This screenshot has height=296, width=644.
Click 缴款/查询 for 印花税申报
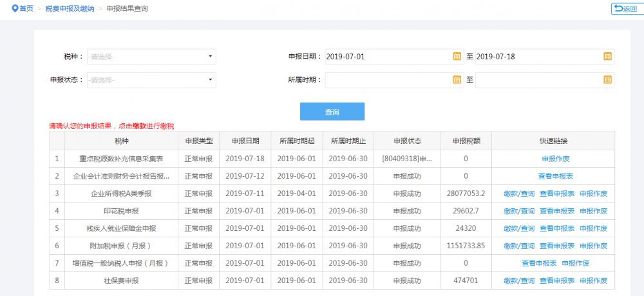[519, 211]
